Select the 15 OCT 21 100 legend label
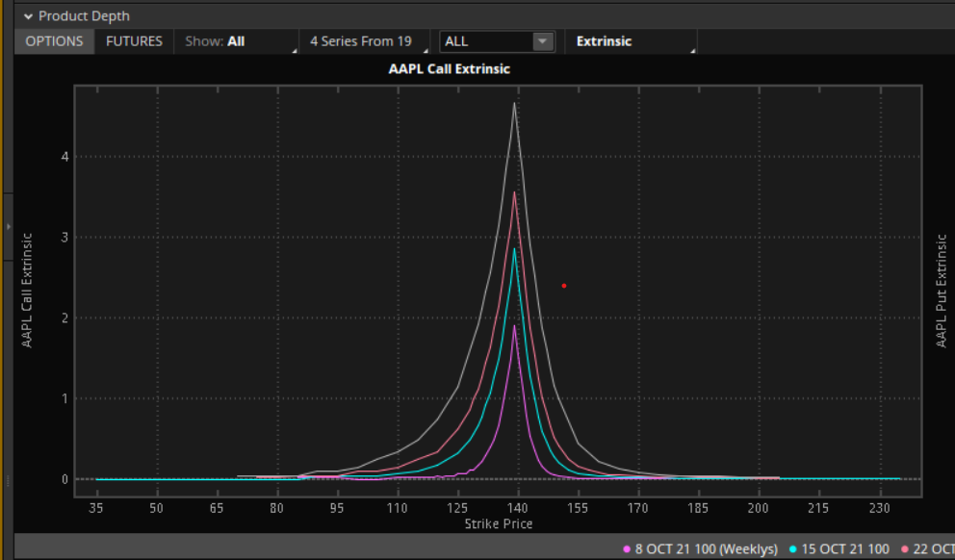This screenshot has width=955, height=560. point(845,548)
